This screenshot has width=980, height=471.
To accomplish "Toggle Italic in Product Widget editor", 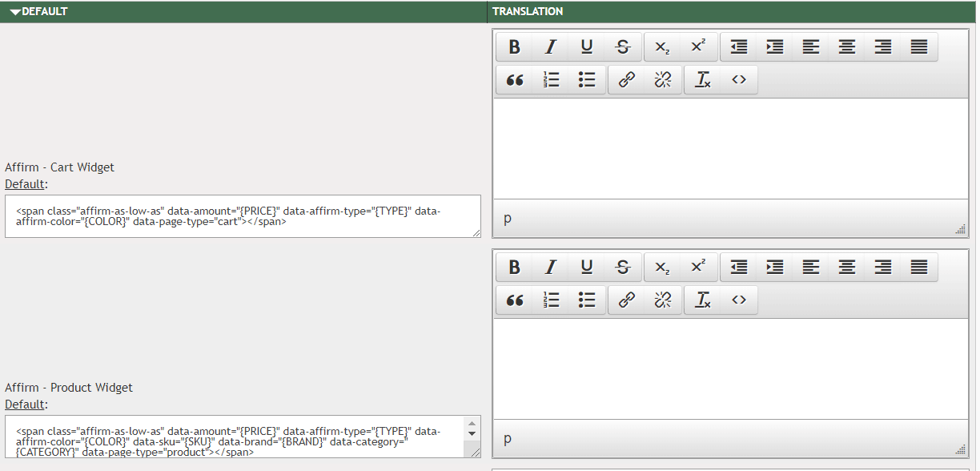I will pyautogui.click(x=551, y=268).
